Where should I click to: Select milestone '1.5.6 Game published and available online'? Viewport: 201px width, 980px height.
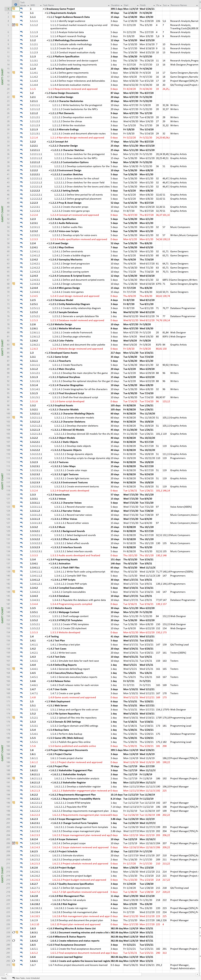[72, 746]
